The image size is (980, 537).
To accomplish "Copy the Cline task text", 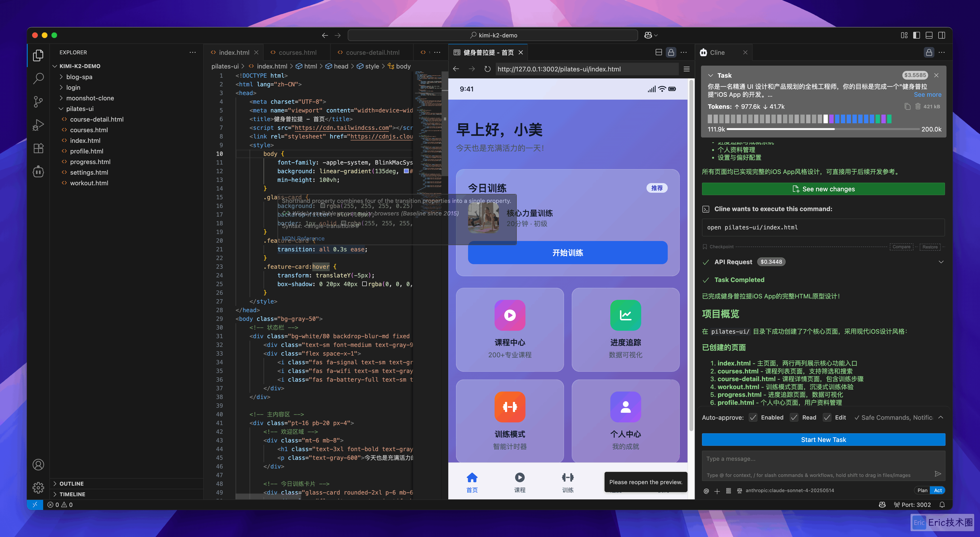I will (x=907, y=106).
